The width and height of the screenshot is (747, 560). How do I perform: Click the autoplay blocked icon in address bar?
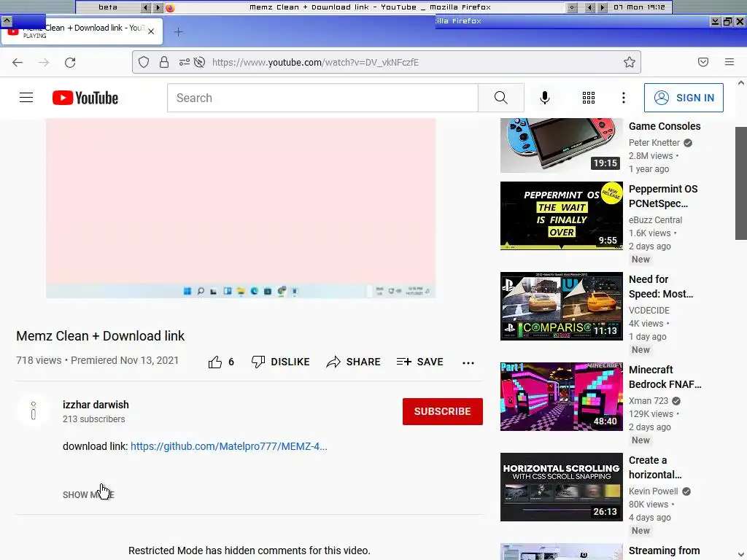click(200, 63)
